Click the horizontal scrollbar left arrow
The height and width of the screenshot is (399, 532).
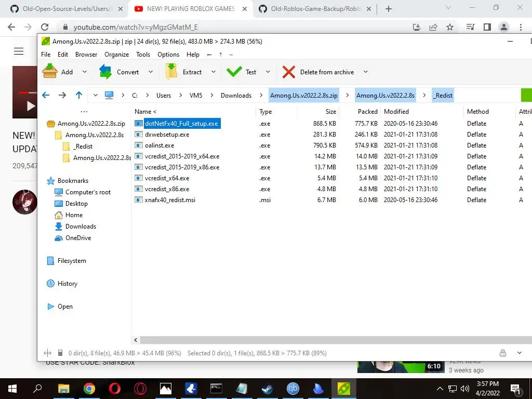point(136,340)
